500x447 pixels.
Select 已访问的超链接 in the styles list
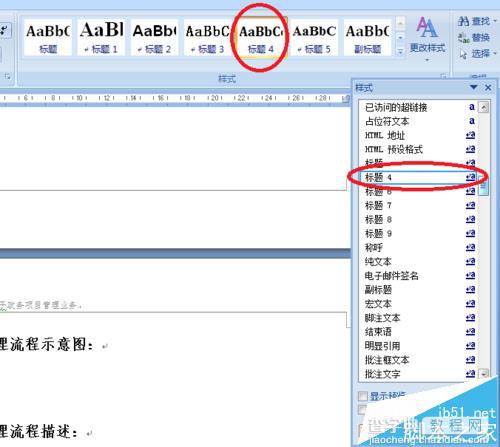coord(419,107)
